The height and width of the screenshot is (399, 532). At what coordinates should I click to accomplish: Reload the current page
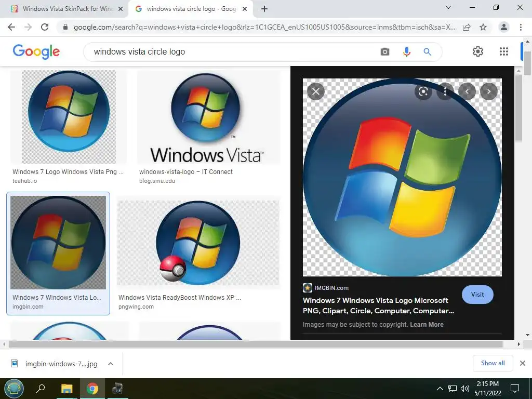45,27
